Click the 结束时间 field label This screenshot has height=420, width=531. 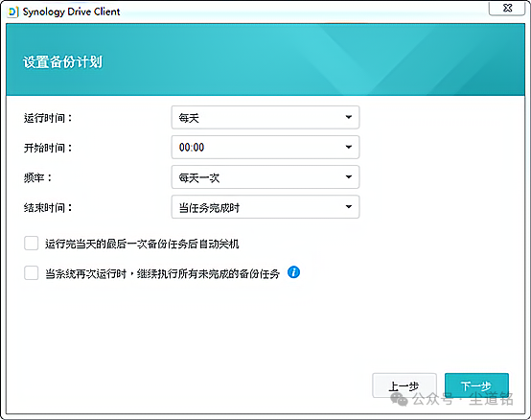tap(48, 208)
